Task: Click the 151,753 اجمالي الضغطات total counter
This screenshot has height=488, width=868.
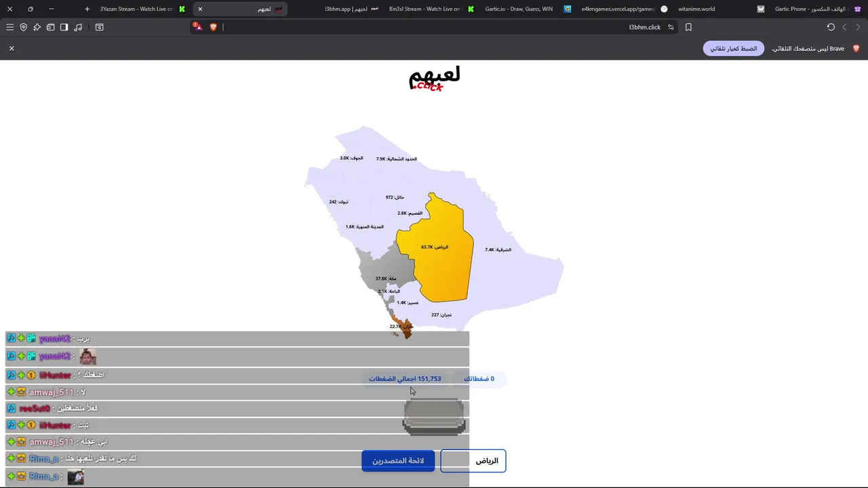Action: [x=405, y=379]
